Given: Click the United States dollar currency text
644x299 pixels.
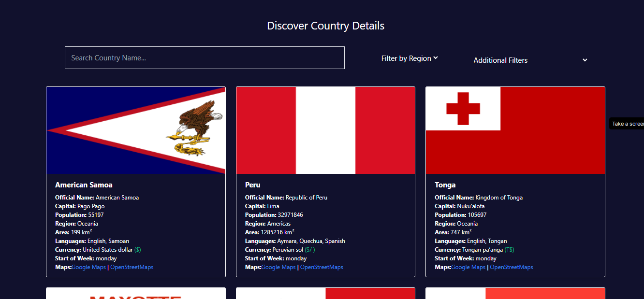Looking at the screenshot, I should point(108,250).
